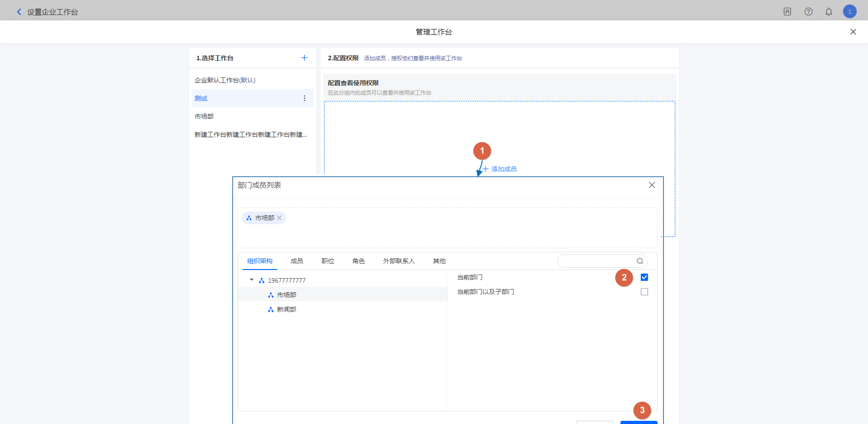868x424 pixels.
Task: Uncheck the 当前部门 checkbox
Action: pyautogui.click(x=644, y=277)
